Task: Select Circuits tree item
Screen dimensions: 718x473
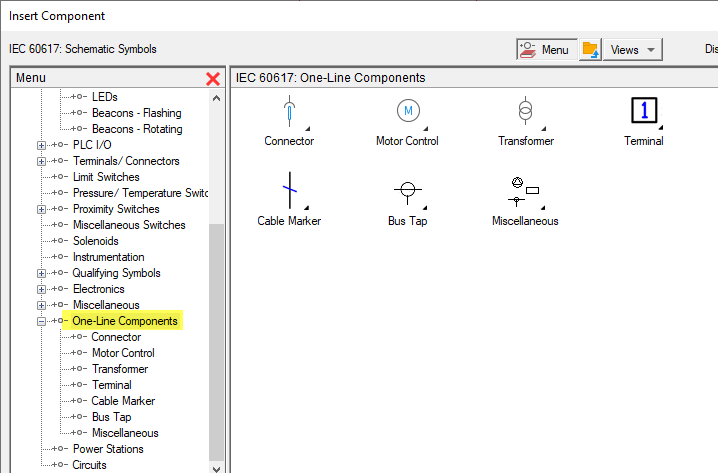Action: 89,465
